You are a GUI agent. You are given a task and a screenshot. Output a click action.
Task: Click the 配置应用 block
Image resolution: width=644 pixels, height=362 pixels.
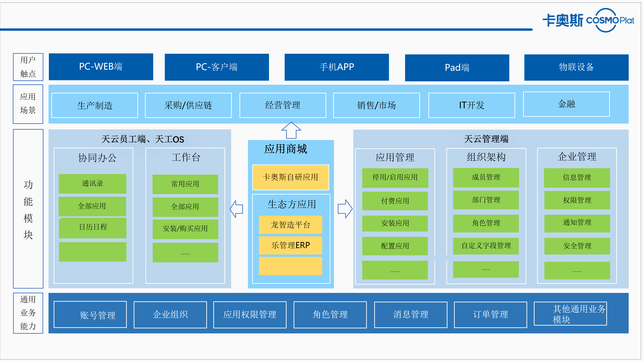[x=395, y=246]
